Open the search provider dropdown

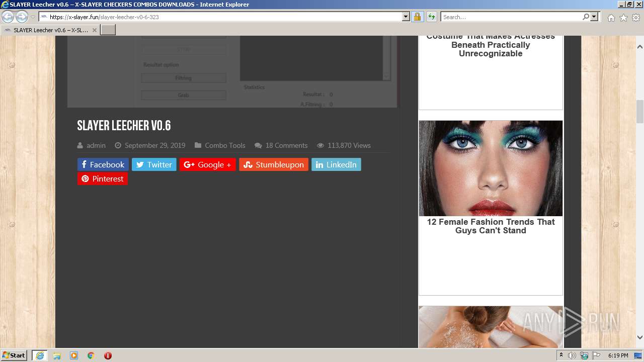pyautogui.click(x=594, y=17)
